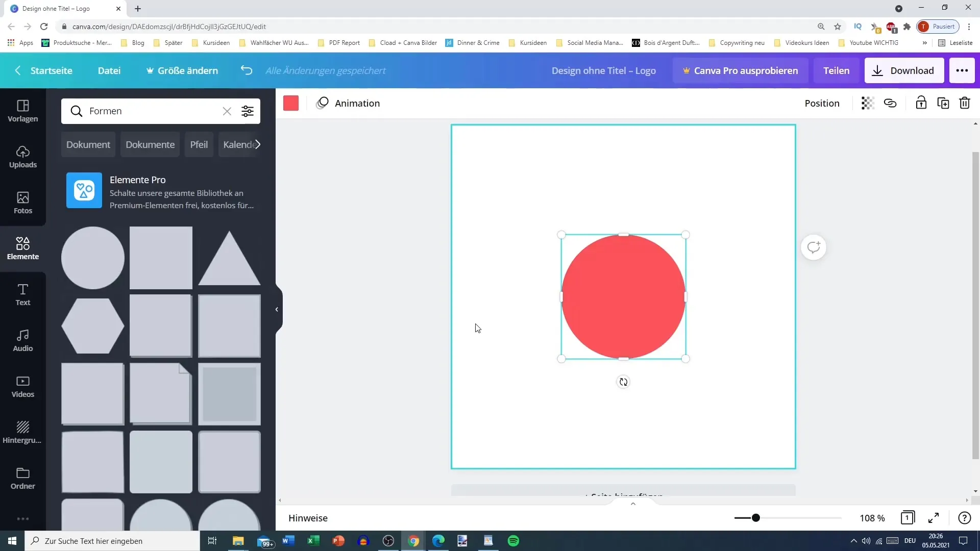Duplicate the selected element
This screenshot has width=980, height=551.
tap(943, 103)
